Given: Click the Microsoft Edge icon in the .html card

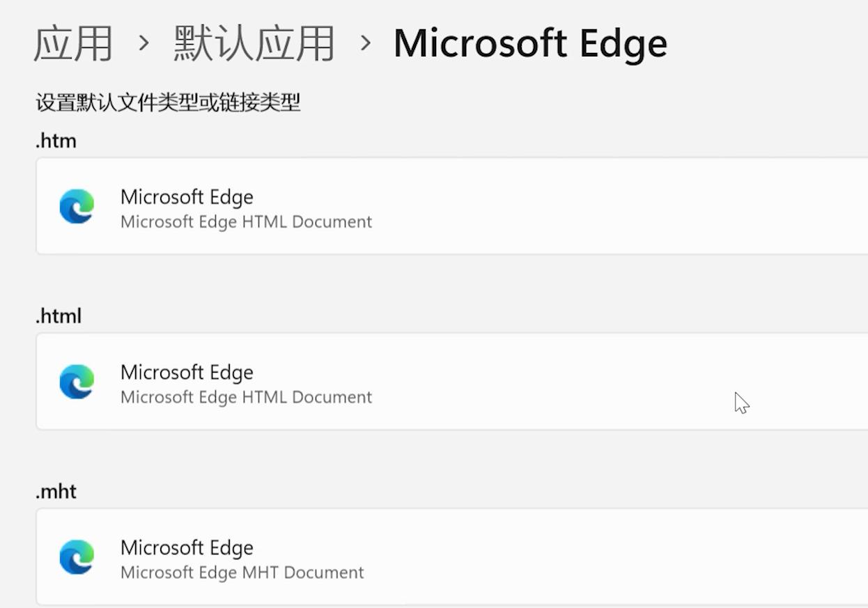Looking at the screenshot, I should [77, 382].
